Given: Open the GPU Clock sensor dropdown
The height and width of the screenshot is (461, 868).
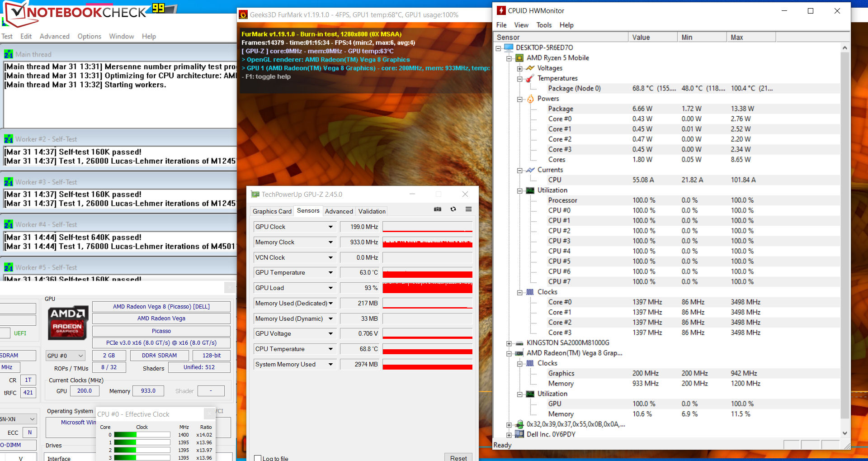Looking at the screenshot, I should pyautogui.click(x=330, y=227).
